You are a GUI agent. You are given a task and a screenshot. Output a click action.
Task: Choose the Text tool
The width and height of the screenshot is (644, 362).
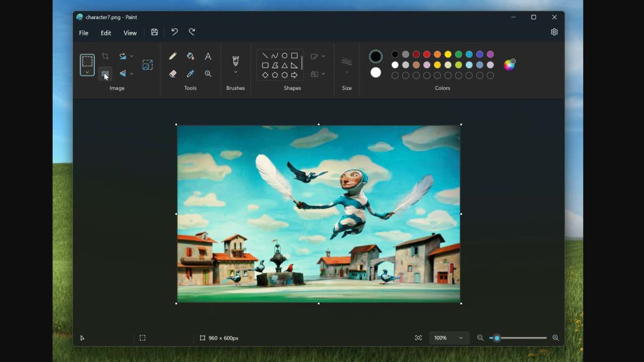coord(208,56)
